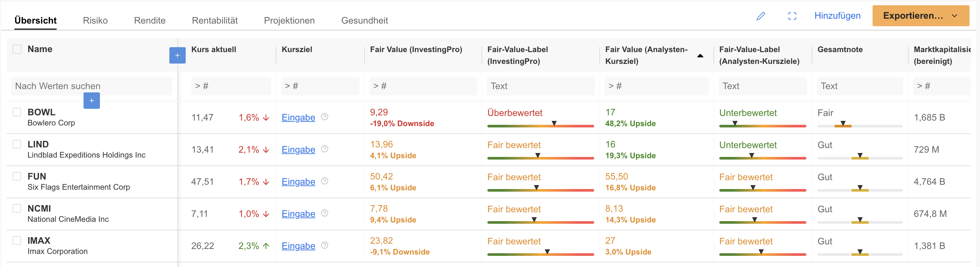Open the fullscreen expand icon

point(792,16)
